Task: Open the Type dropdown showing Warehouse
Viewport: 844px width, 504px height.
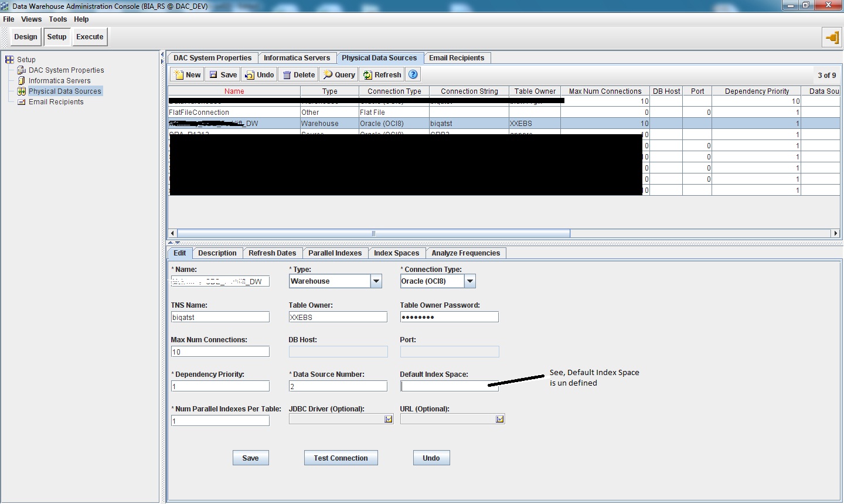Action: [x=376, y=281]
